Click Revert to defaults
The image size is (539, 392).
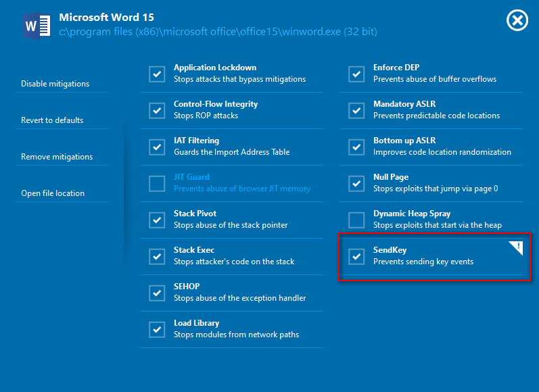pyautogui.click(x=52, y=120)
